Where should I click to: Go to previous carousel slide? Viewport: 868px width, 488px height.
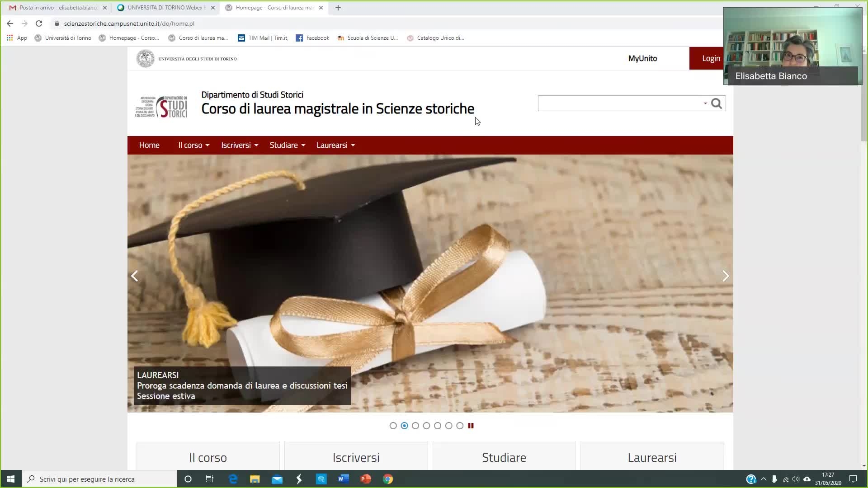point(134,276)
